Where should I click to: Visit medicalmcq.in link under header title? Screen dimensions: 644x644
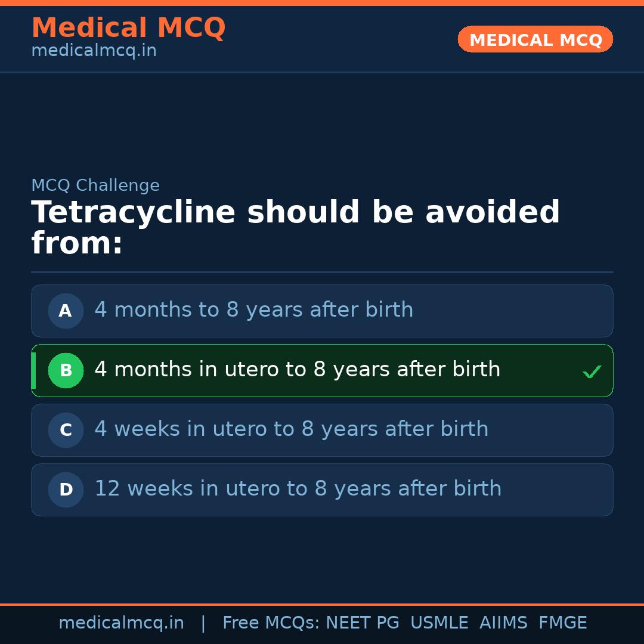[94, 51]
